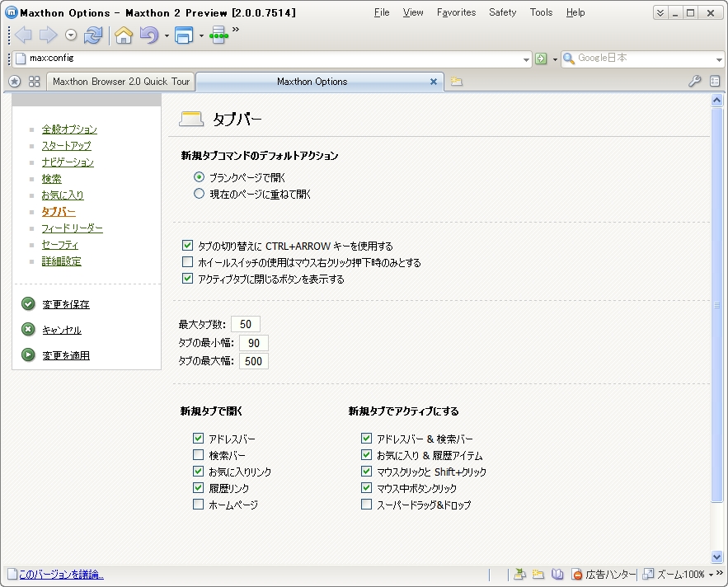Enable the ホームページ checkbox
Viewport: 728px width, 587px height.
(198, 505)
